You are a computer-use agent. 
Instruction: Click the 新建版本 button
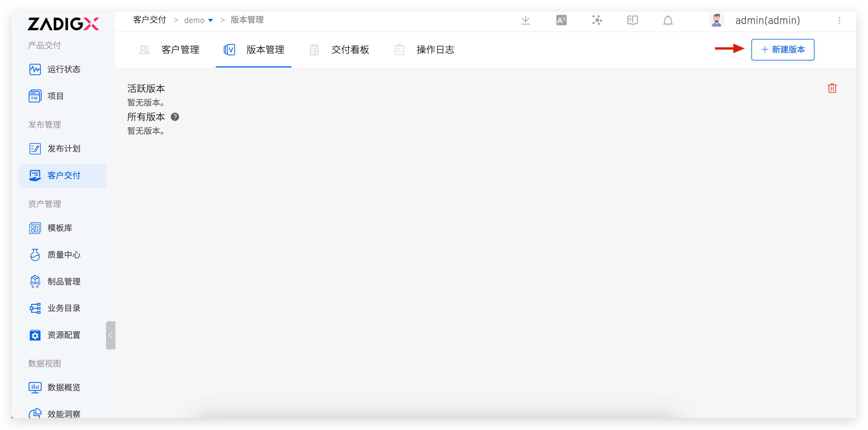[x=782, y=50]
